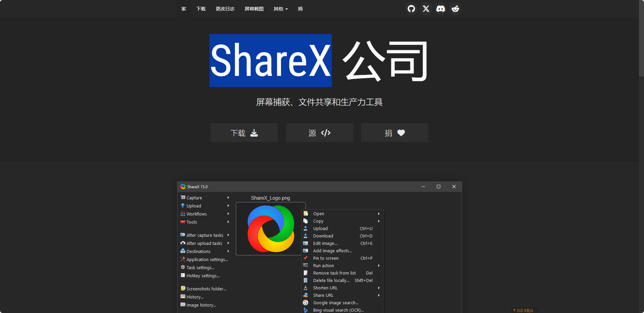Expand the 其他 dropdown menu
The width and height of the screenshot is (644, 313).
pyautogui.click(x=281, y=9)
